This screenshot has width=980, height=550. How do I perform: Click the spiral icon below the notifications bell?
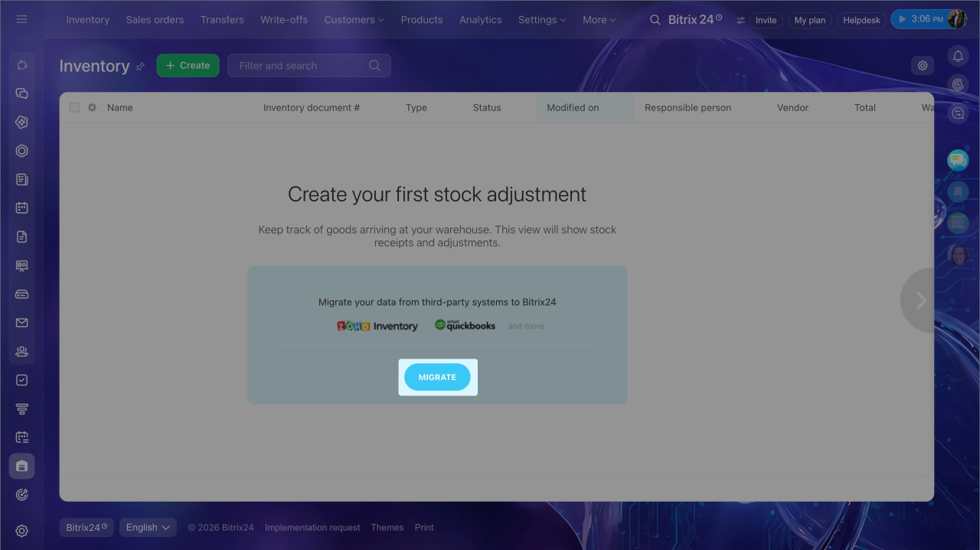coord(958,84)
